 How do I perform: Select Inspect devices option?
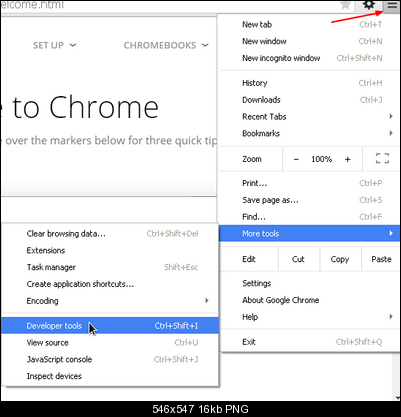(110, 376)
